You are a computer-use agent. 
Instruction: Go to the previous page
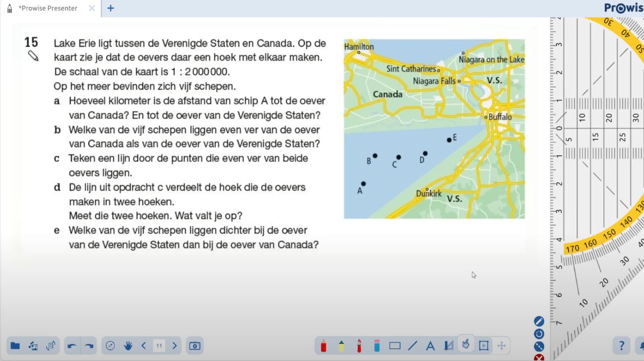pos(144,346)
